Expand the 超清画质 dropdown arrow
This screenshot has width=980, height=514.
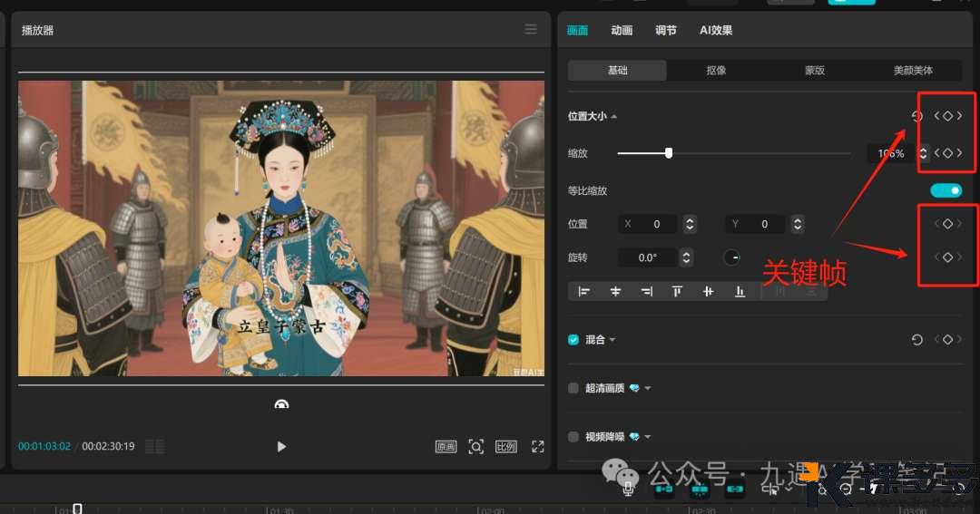click(x=648, y=389)
